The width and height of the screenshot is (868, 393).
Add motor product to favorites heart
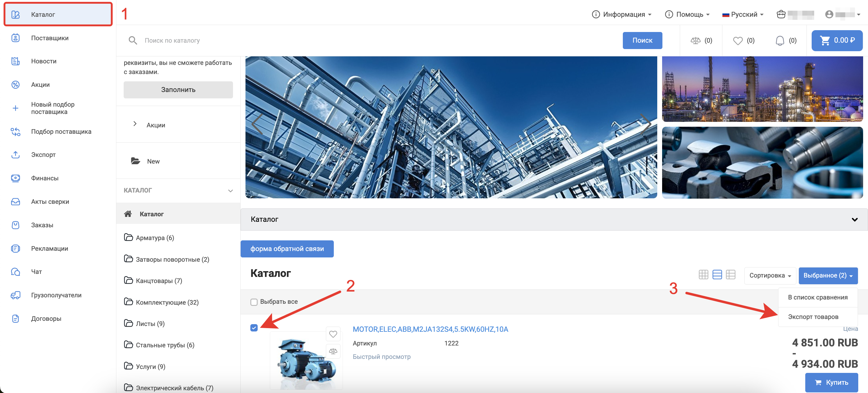pos(333,334)
